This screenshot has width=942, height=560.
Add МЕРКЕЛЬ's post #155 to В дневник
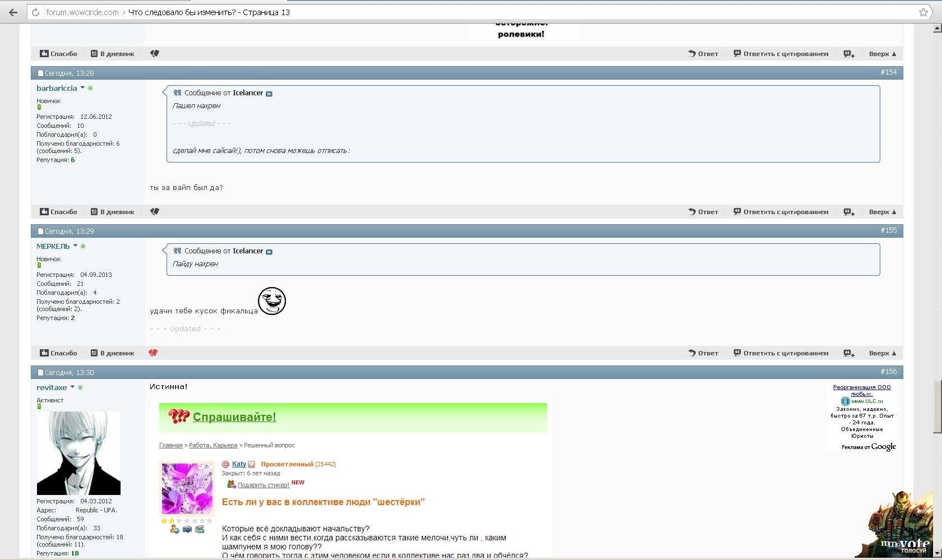pyautogui.click(x=112, y=353)
